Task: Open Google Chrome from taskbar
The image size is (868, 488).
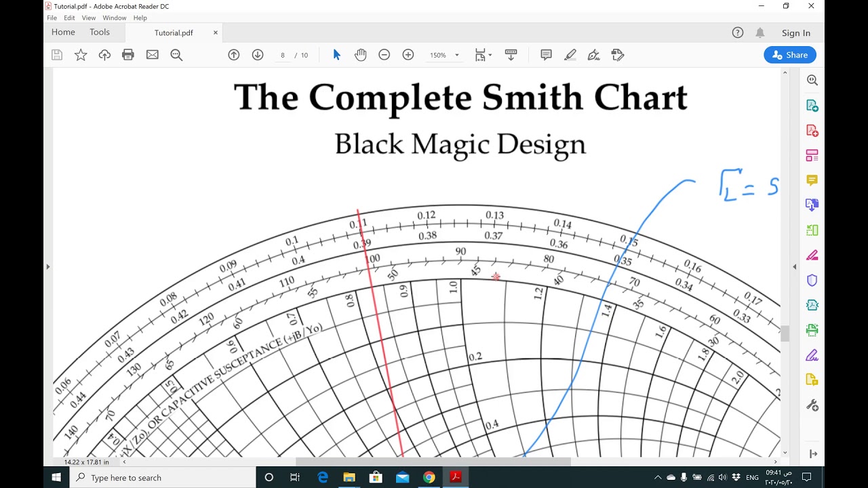Action: point(429,477)
